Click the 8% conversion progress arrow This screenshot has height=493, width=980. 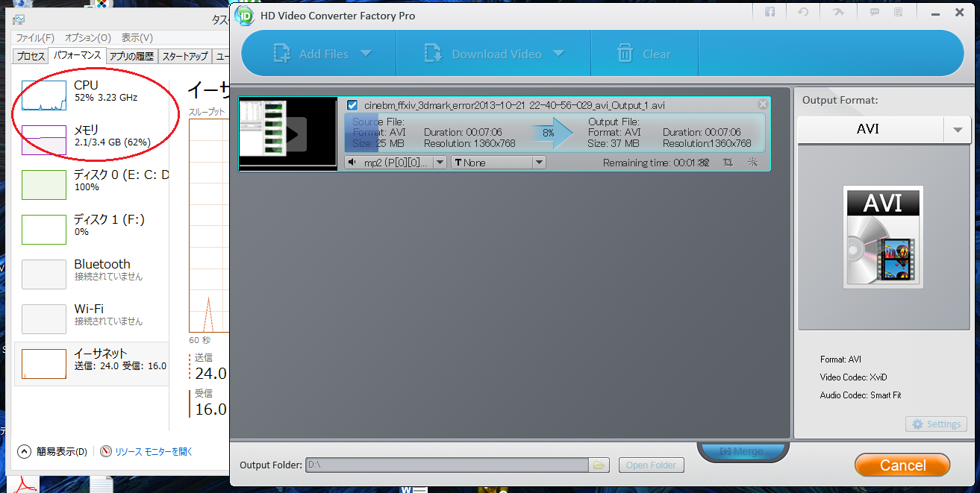pos(552,133)
